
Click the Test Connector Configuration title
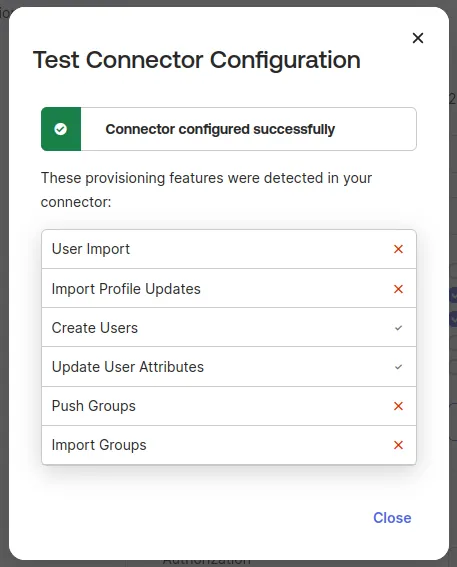click(197, 60)
